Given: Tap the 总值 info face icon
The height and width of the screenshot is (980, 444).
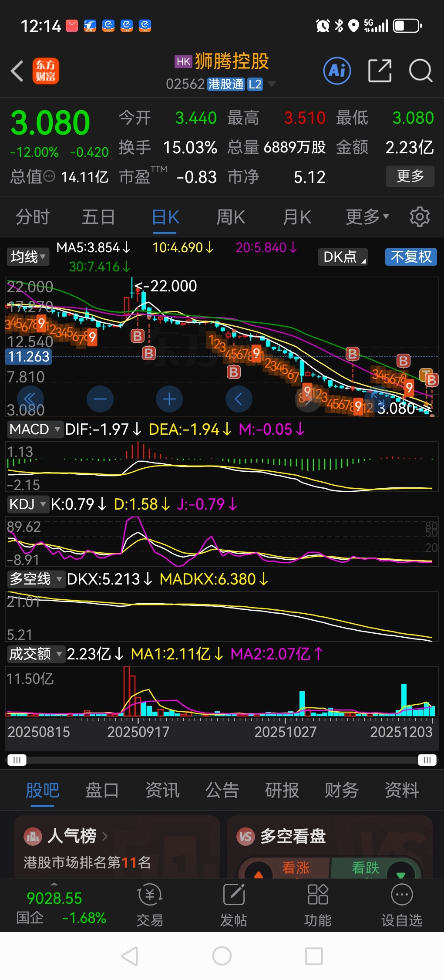Looking at the screenshot, I should [x=50, y=176].
